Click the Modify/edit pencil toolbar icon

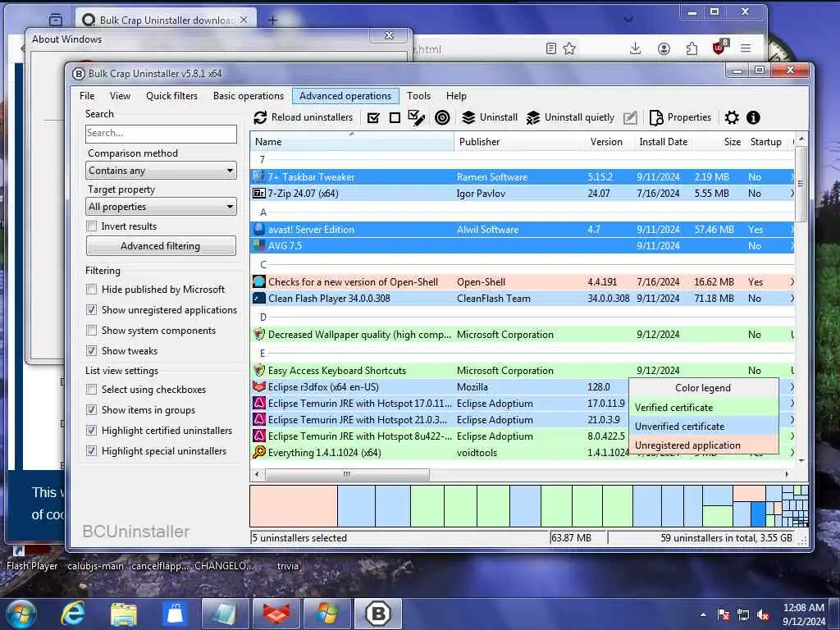[x=631, y=117]
